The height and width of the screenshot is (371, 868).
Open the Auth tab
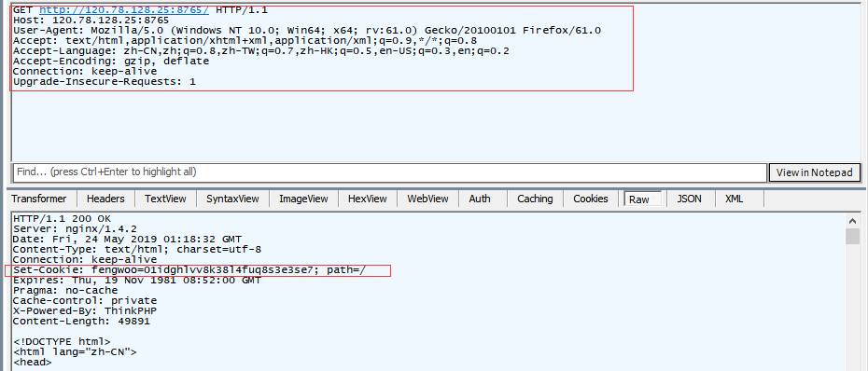pyautogui.click(x=480, y=199)
